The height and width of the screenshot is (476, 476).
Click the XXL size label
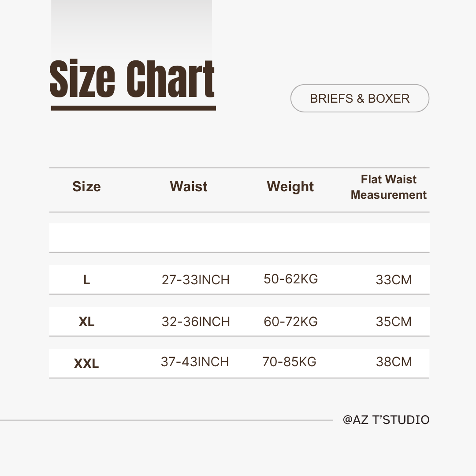pos(86,364)
